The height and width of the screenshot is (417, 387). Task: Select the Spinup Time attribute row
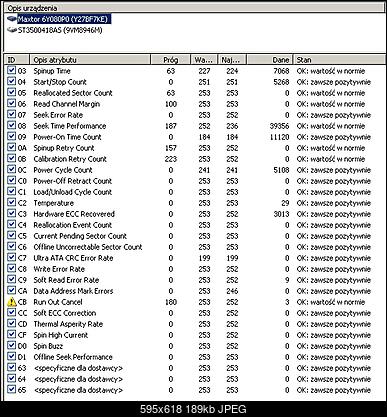pyautogui.click(x=194, y=71)
